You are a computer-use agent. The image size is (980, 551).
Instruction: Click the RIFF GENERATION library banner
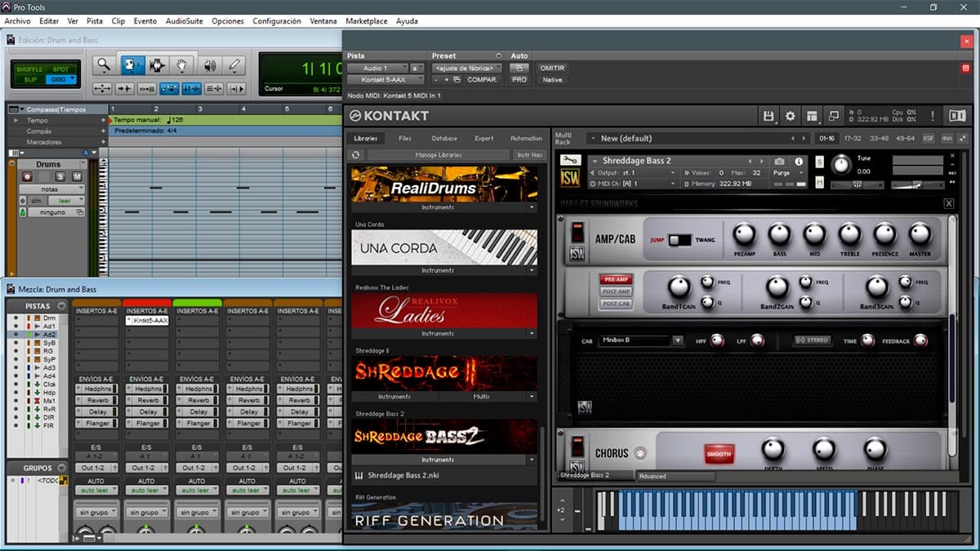tap(444, 516)
